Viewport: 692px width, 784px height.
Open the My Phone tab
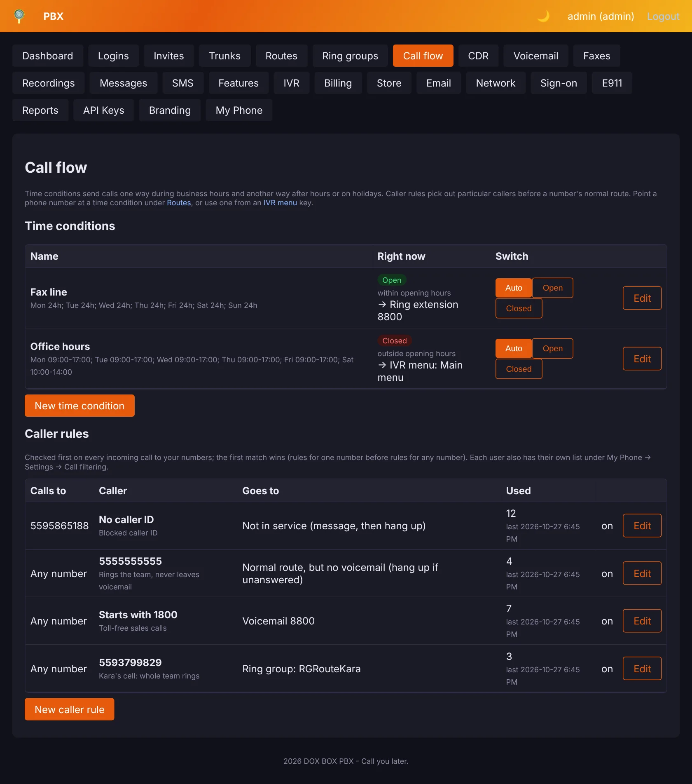[x=239, y=110]
